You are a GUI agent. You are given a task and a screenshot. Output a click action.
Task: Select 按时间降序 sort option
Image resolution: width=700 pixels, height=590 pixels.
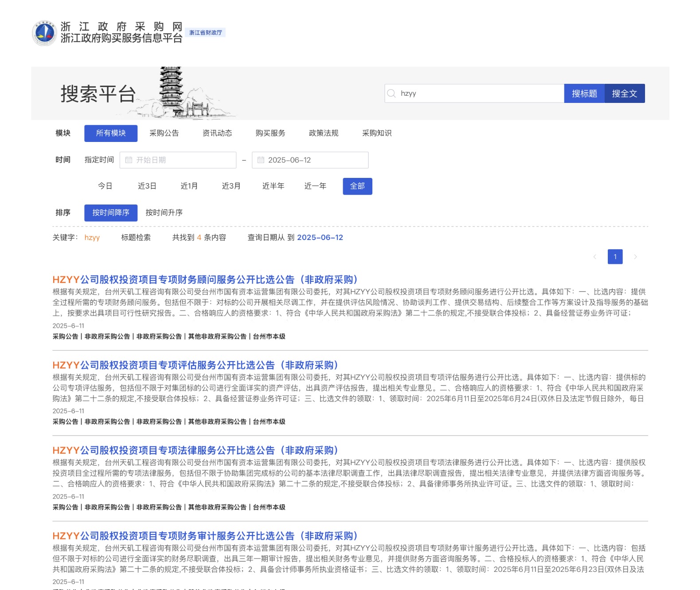coord(111,213)
